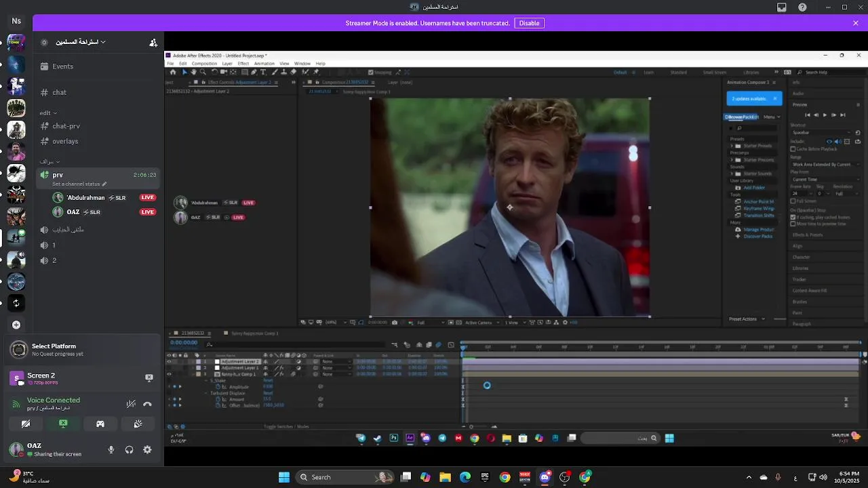Enable the Full Screen checkbox in Preview
The height and width of the screenshot is (488, 868).
793,201
